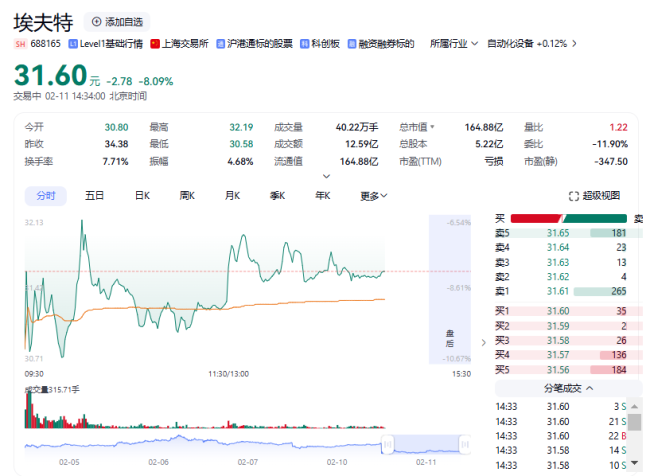Expand more quote details chevron below stats
650x476 pixels.
pos(327,176)
